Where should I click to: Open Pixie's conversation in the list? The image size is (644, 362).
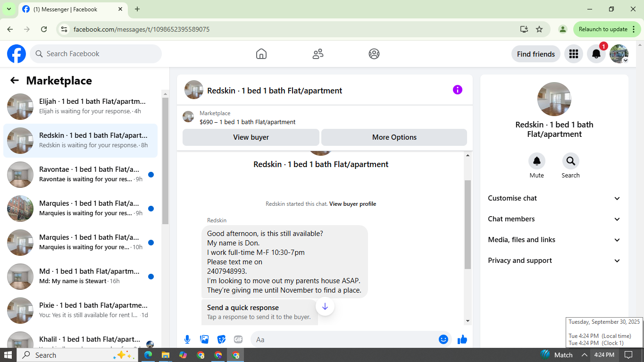pyautogui.click(x=81, y=311)
